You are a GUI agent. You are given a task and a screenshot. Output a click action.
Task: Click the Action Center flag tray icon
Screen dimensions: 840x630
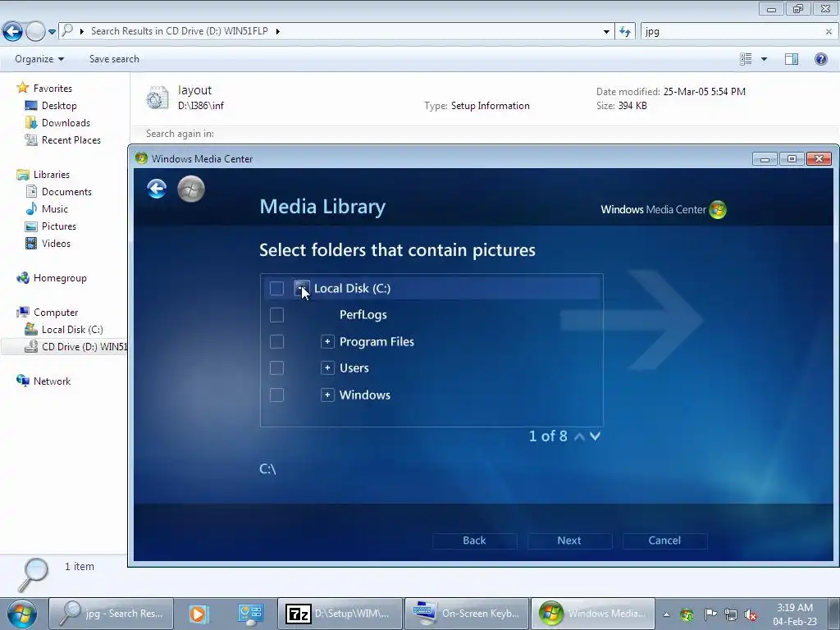[x=710, y=614]
